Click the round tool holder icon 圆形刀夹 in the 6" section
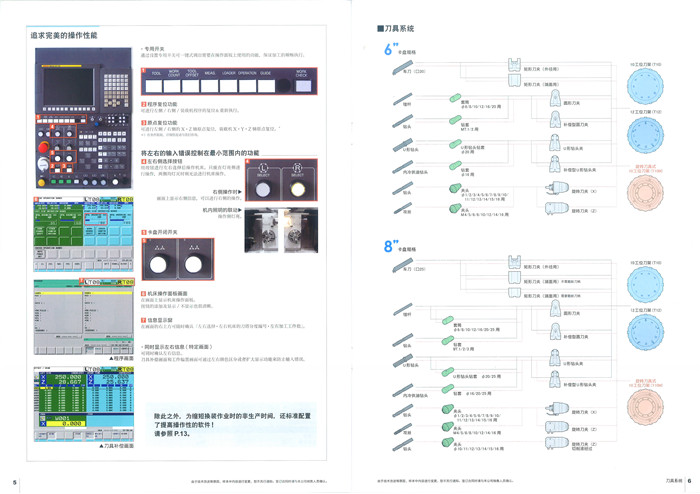700x494 pixels. point(555,98)
